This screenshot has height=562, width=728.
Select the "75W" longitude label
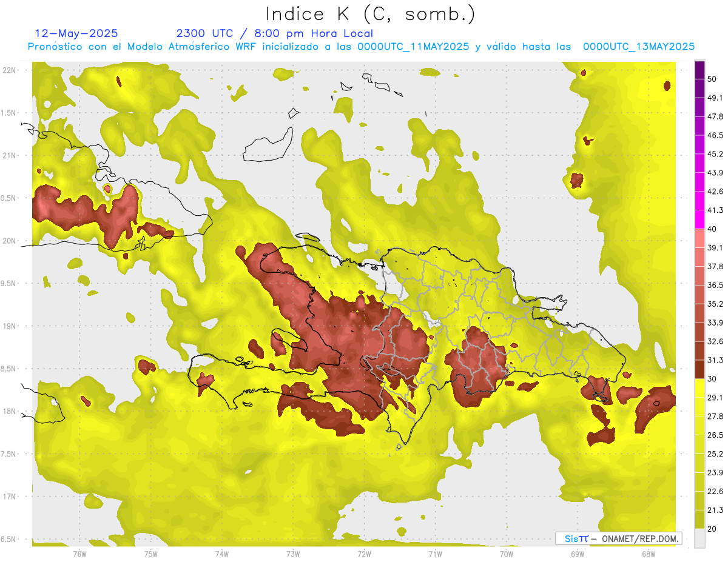pos(151,554)
